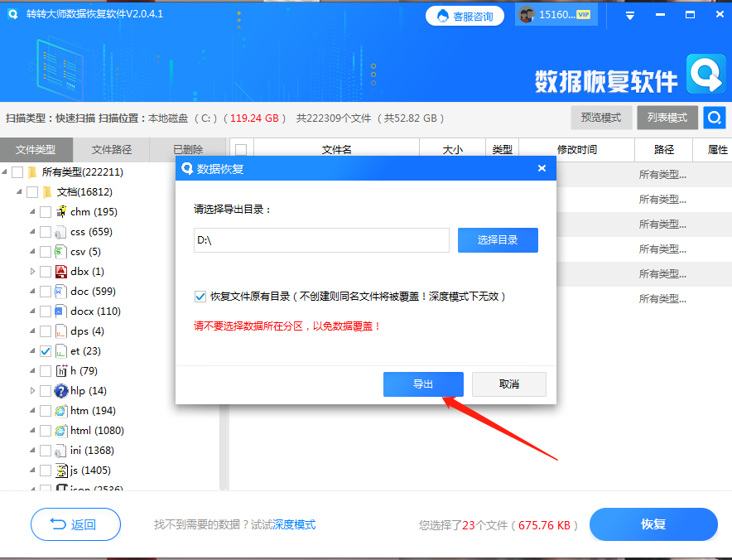Click the js file type icon

(60, 470)
